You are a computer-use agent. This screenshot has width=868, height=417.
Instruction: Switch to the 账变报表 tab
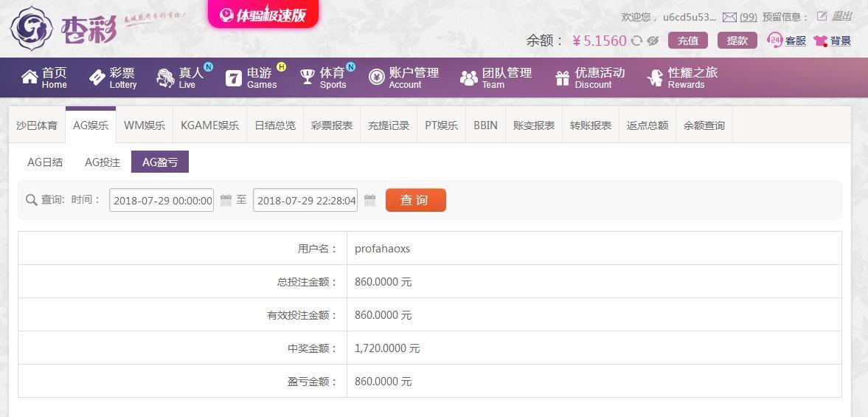(534, 125)
